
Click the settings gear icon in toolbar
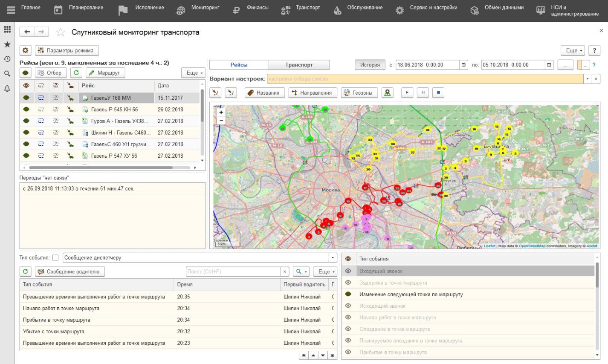pyautogui.click(x=26, y=50)
